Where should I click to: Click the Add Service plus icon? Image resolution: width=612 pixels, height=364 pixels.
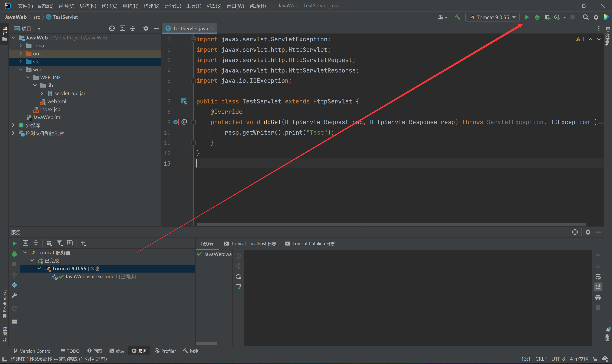pyautogui.click(x=83, y=243)
